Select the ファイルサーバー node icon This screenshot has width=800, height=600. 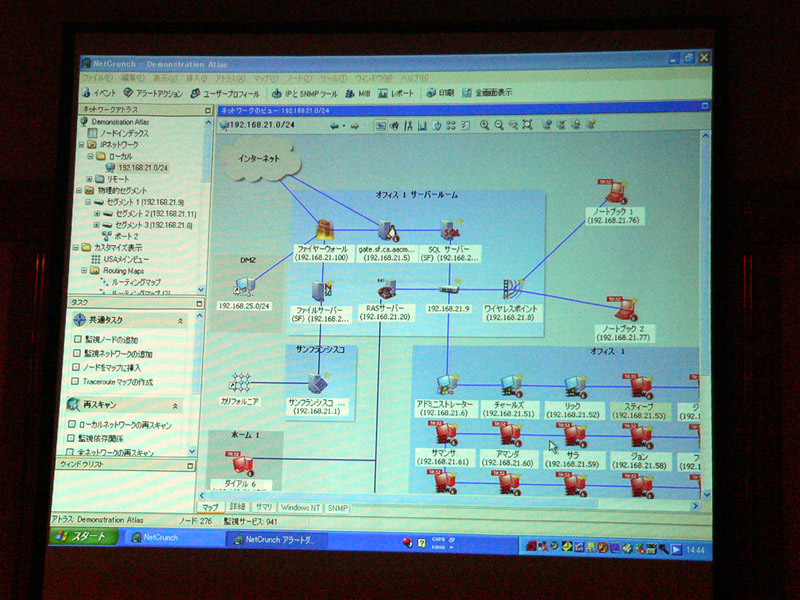[321, 291]
